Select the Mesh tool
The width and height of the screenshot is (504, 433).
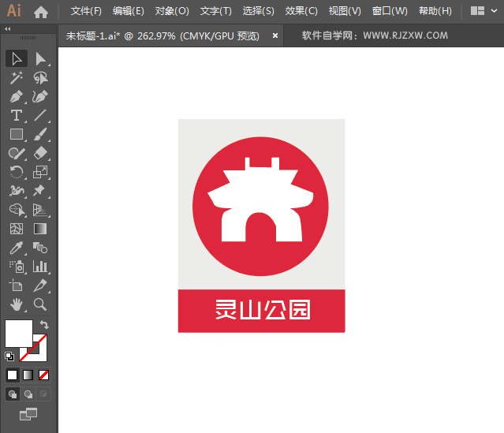pos(17,229)
